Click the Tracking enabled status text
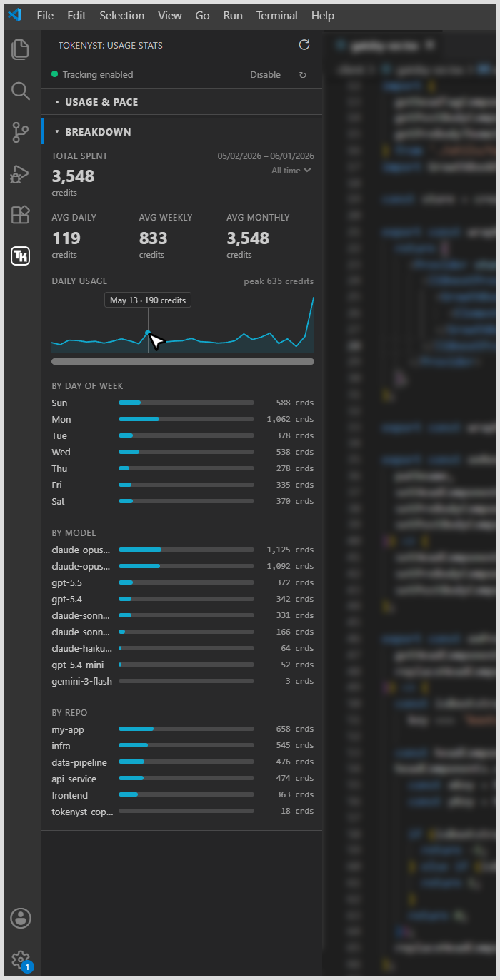 (97, 75)
